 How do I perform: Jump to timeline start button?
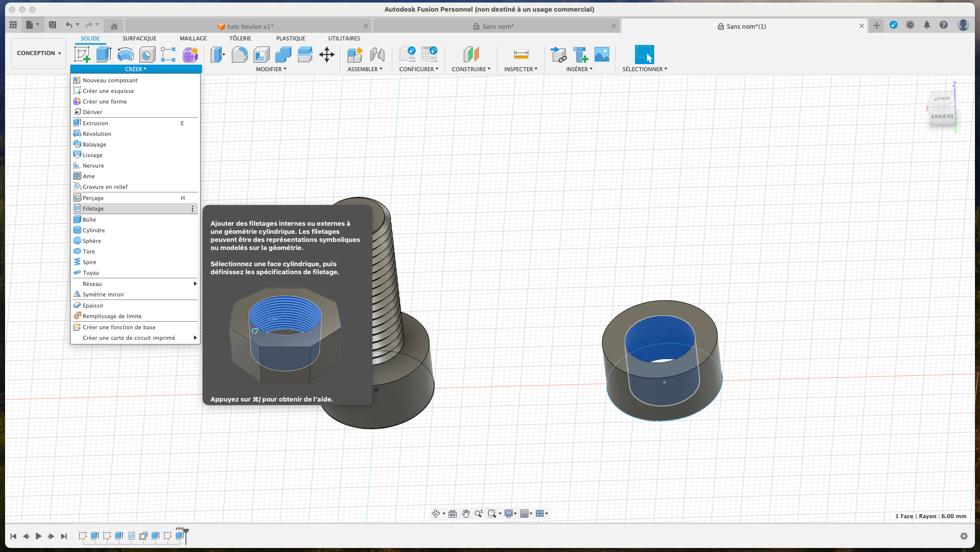click(x=13, y=536)
